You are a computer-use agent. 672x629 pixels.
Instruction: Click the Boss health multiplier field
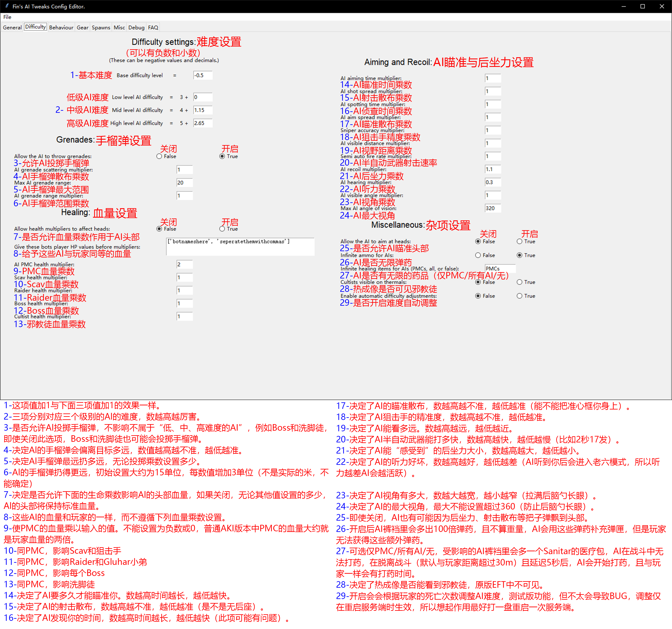185,303
